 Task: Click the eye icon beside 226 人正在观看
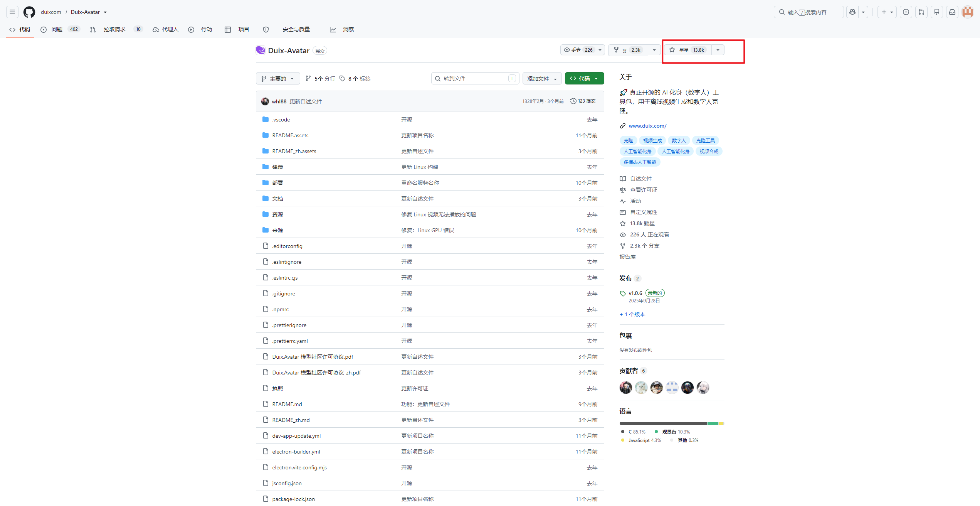click(x=623, y=234)
